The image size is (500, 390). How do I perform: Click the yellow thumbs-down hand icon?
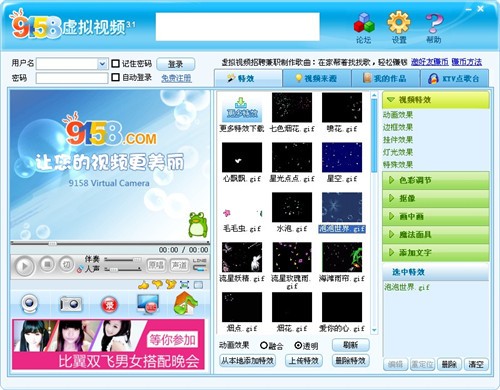coord(157,284)
